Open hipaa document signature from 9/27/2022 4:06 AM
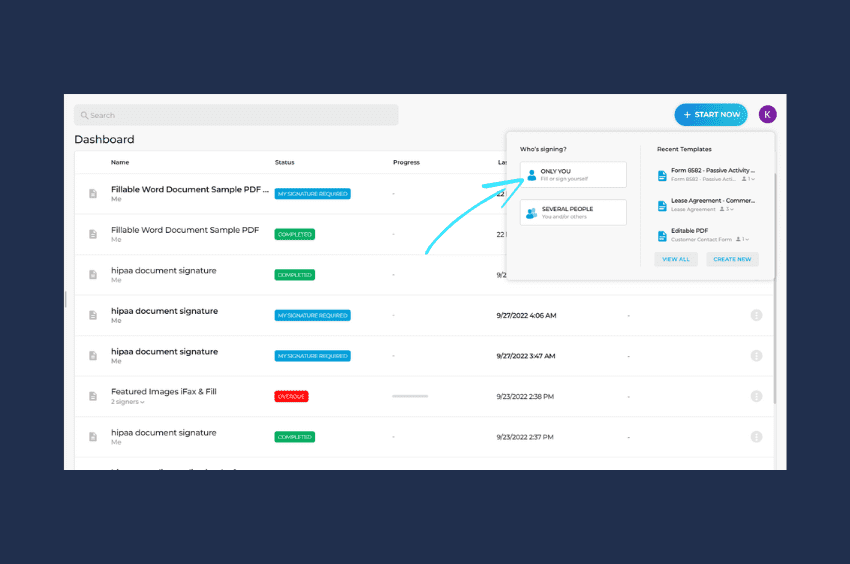Viewport: 850px width, 564px height. click(164, 311)
